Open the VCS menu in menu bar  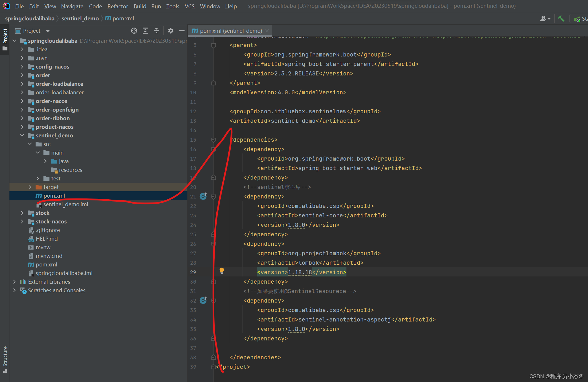click(x=189, y=6)
